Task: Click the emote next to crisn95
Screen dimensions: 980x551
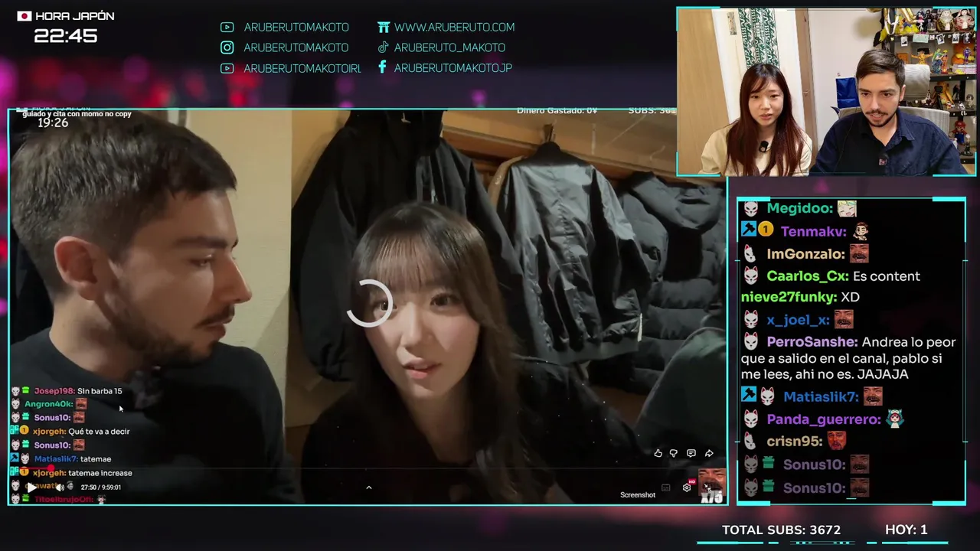Action: [837, 441]
